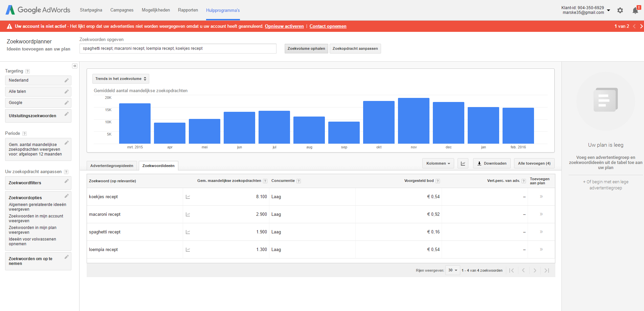Open the Campagnes menu
Screen dimensions: 644x311
click(122, 10)
